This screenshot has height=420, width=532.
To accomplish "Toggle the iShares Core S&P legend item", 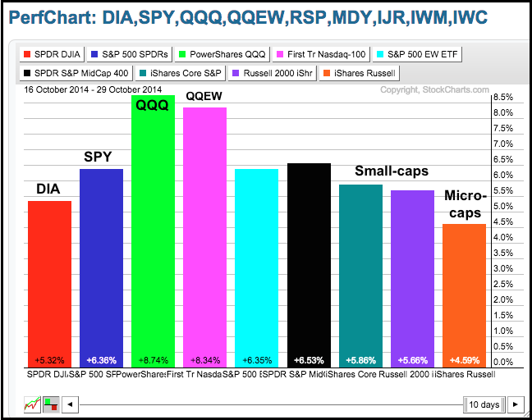I will [181, 73].
